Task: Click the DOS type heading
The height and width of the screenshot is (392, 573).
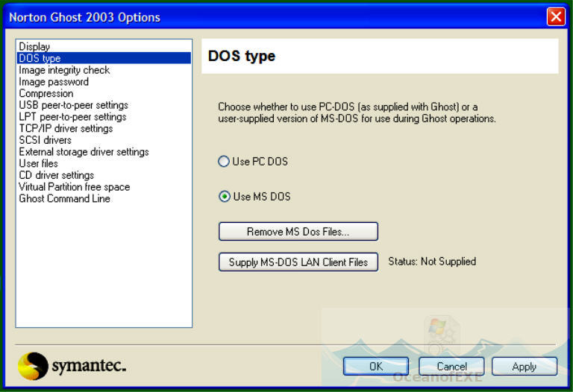Action: (x=242, y=56)
